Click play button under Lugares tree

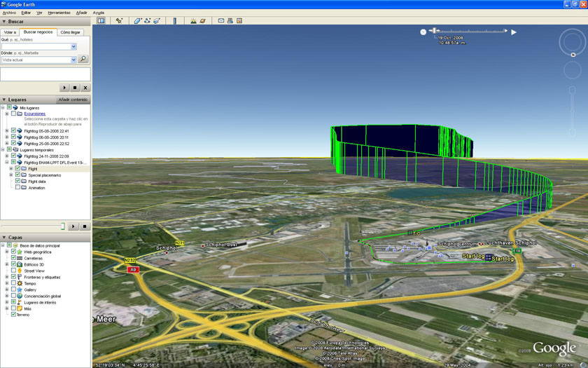(x=73, y=226)
